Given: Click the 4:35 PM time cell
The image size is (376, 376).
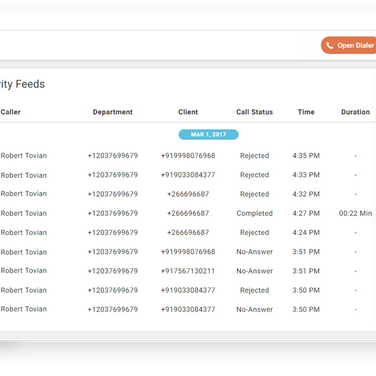Looking at the screenshot, I should point(306,156).
